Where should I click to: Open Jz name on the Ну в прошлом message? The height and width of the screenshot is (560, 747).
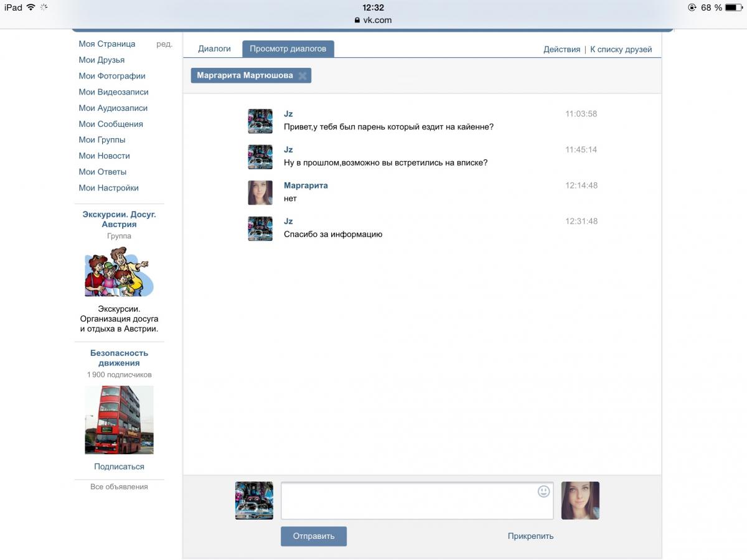point(288,150)
